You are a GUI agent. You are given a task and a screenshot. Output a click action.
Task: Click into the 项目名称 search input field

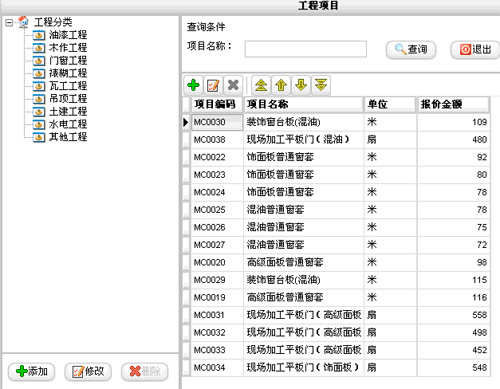coord(306,49)
